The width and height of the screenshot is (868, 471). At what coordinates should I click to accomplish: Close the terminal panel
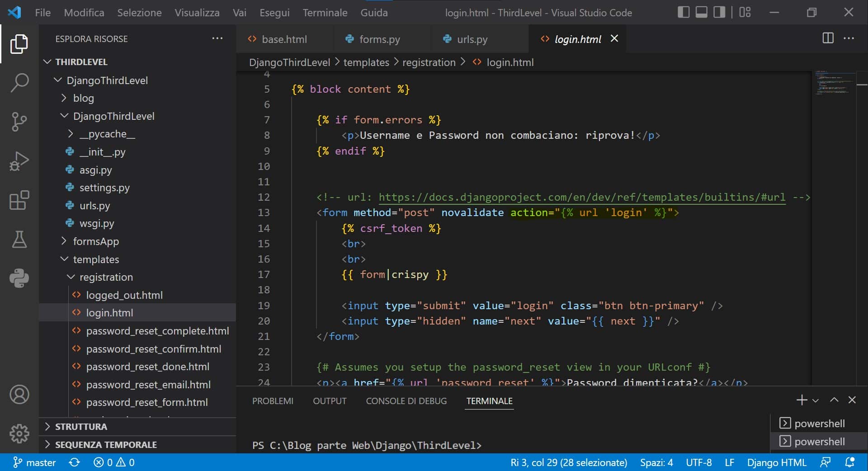(852, 400)
